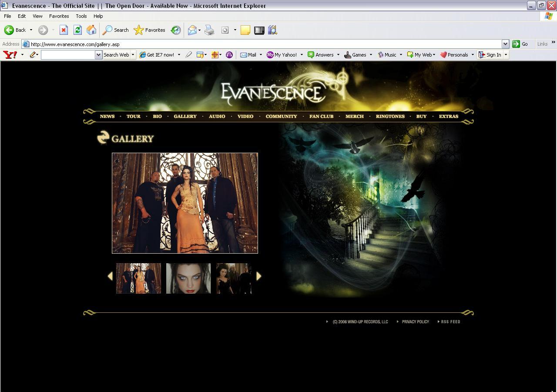The height and width of the screenshot is (392, 557).
Task: Click the Print icon
Action: 209,30
